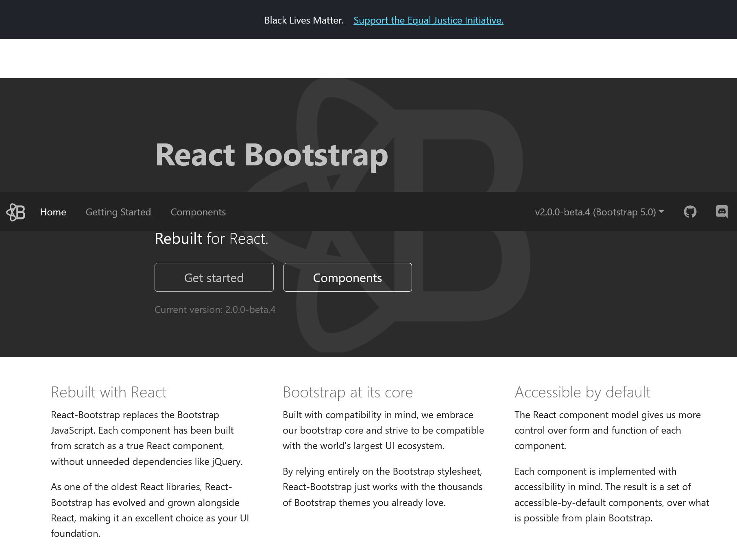Select the Discord community icon at far right
Screen dimensions: 737x560
click(x=723, y=212)
